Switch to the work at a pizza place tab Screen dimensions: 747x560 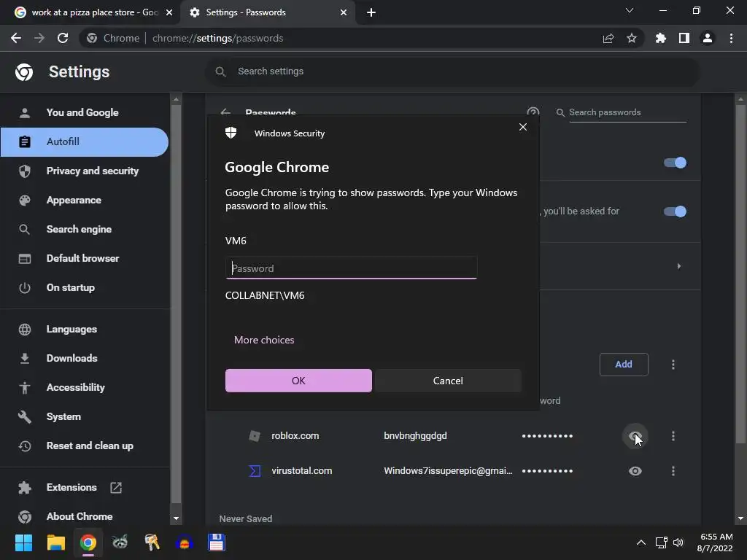(x=94, y=12)
